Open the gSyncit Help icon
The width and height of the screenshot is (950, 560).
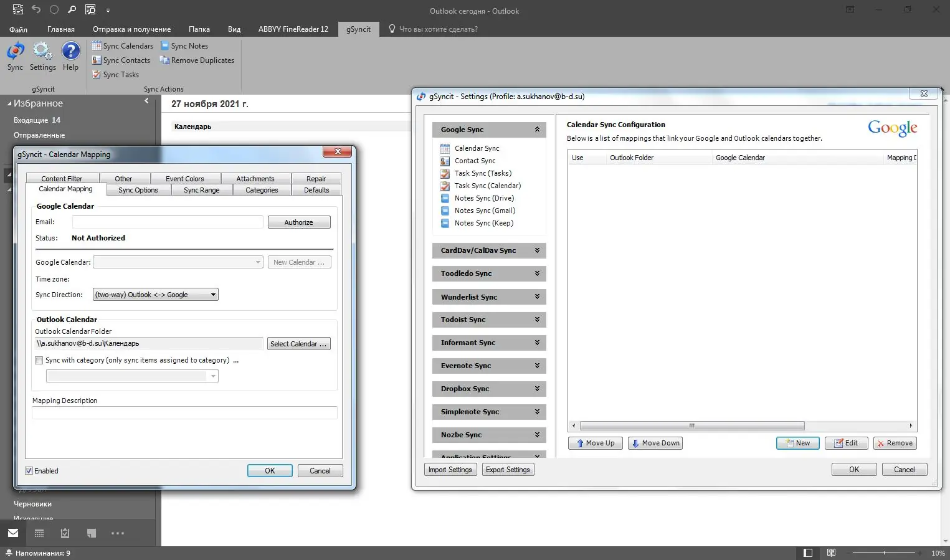(70, 57)
